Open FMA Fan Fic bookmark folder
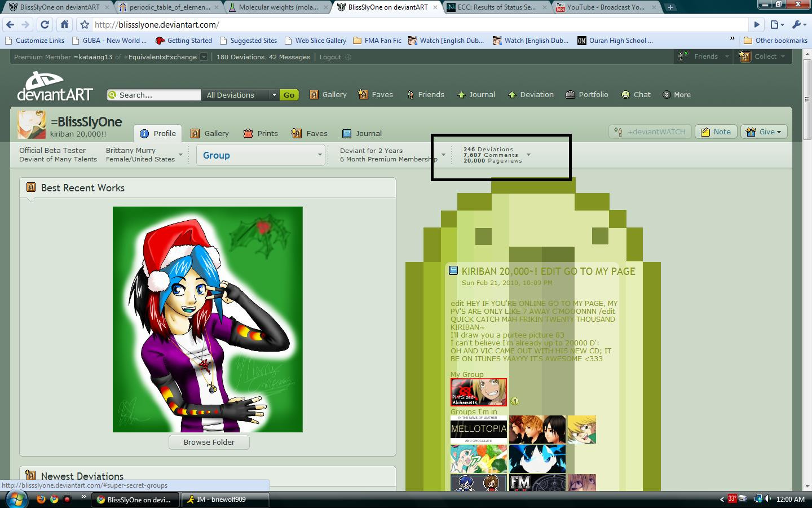812x508 pixels. pos(377,41)
